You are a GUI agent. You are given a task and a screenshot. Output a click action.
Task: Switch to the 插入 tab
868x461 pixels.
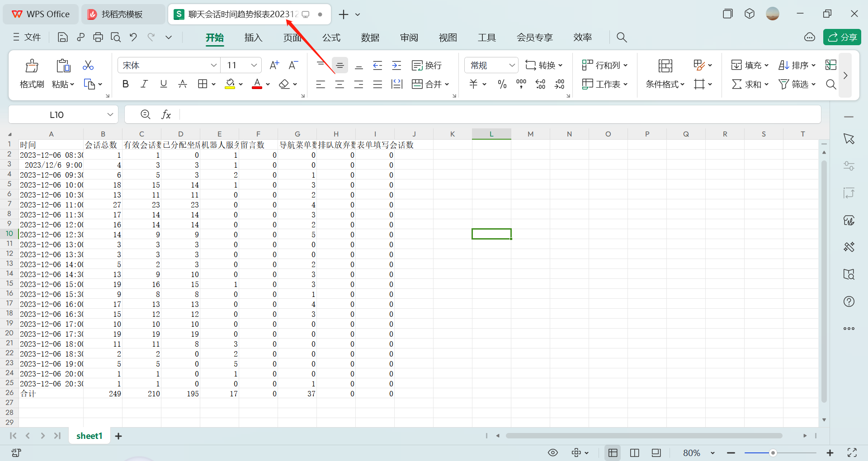(x=254, y=38)
